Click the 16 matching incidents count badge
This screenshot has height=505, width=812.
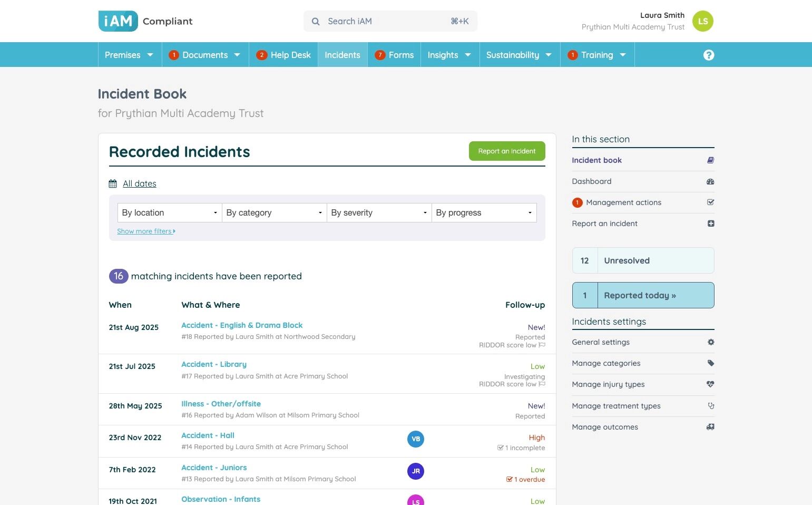click(x=119, y=276)
